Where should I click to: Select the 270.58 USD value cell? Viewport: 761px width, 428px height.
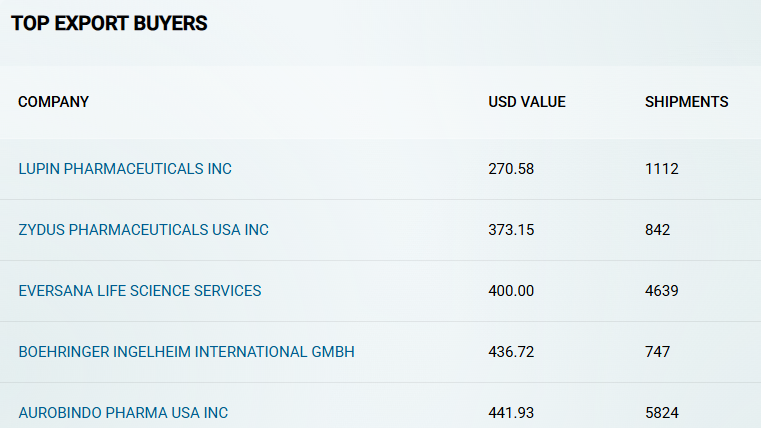point(511,169)
